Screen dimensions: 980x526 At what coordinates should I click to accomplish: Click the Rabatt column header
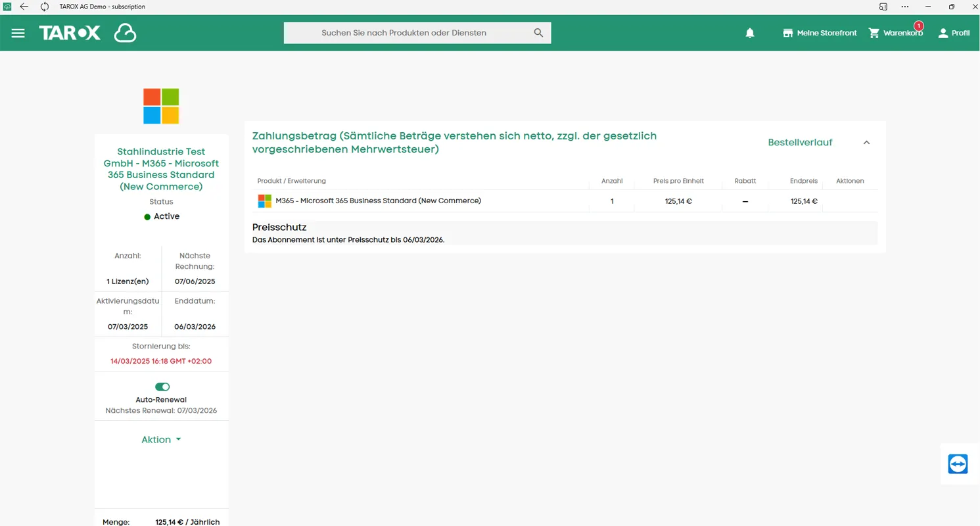click(x=745, y=181)
